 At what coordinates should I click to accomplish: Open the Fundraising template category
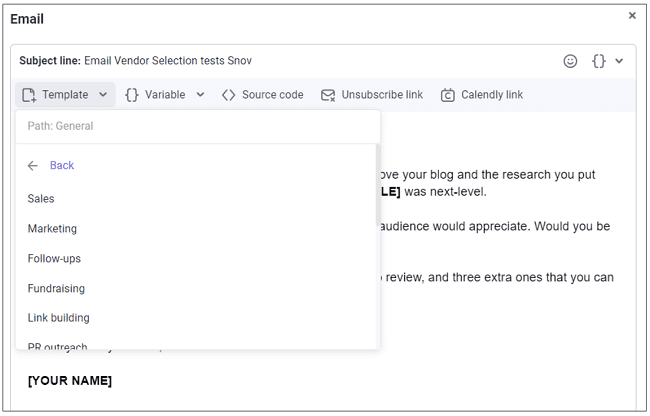[x=56, y=289]
